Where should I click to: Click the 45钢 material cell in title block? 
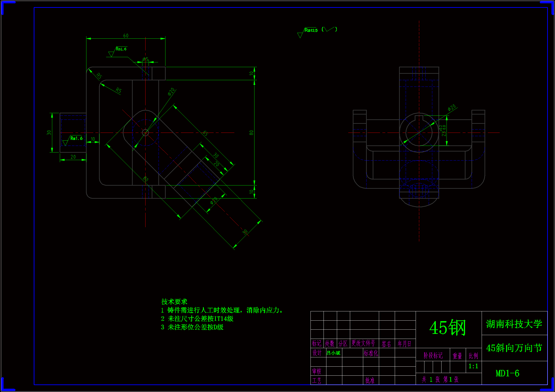pyautogui.click(x=448, y=328)
